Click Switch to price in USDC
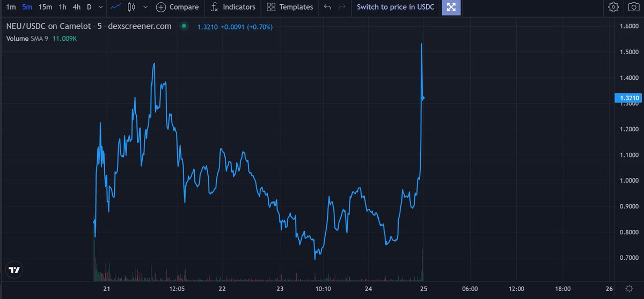Screen dimensions: 644x299 coord(396,7)
